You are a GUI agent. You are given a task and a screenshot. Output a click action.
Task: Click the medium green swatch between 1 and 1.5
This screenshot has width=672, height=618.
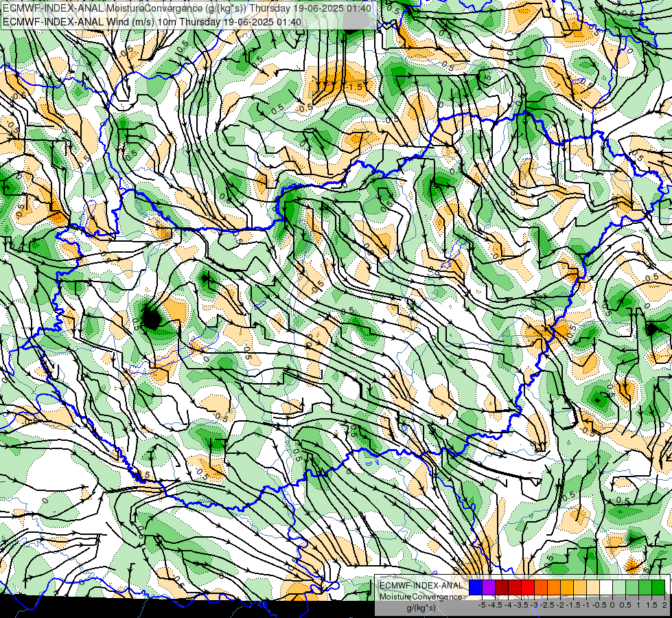point(645,587)
